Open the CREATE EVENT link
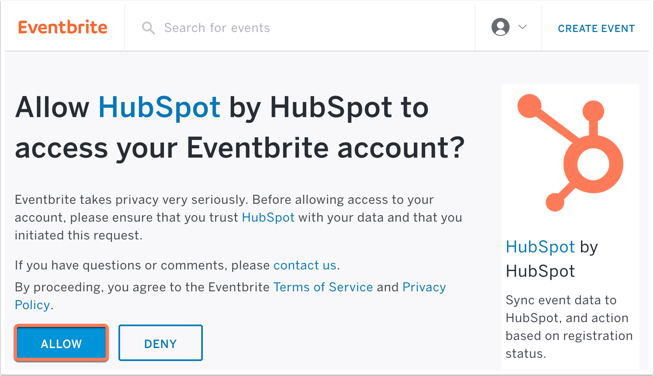This screenshot has width=654, height=376. tap(596, 28)
